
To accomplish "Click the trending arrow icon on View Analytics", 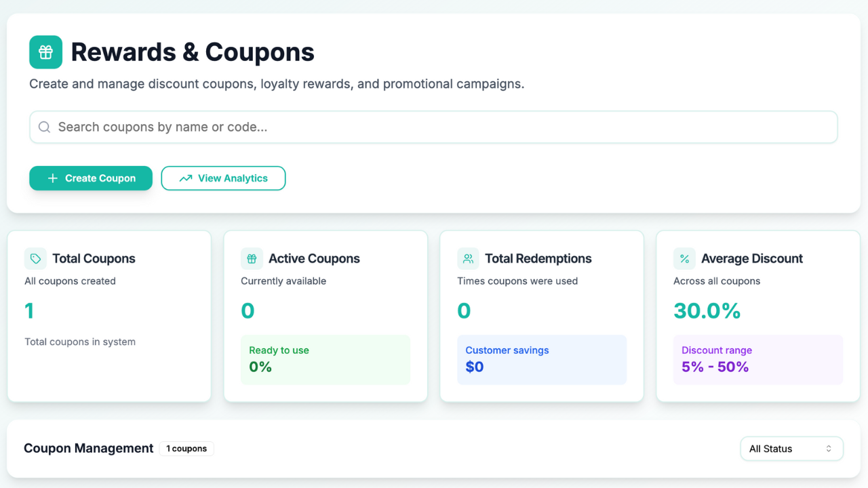I will tap(185, 178).
